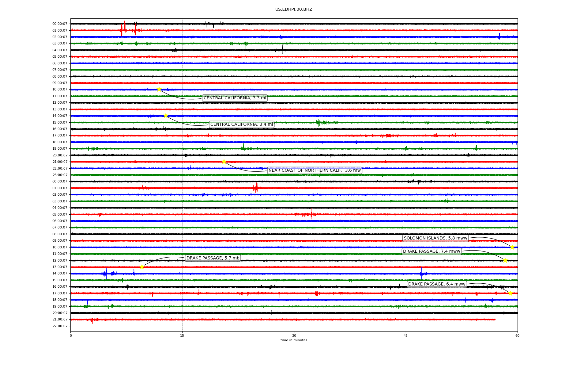Select the Drake Passage 6.4 mww star marker
The height and width of the screenshot is (368, 588).
click(510, 293)
